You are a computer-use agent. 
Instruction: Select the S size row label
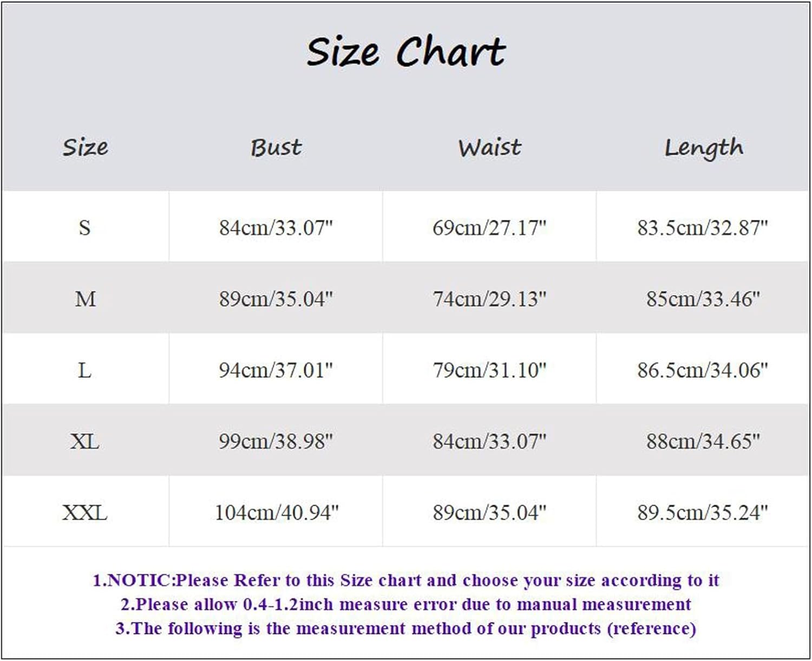click(84, 227)
